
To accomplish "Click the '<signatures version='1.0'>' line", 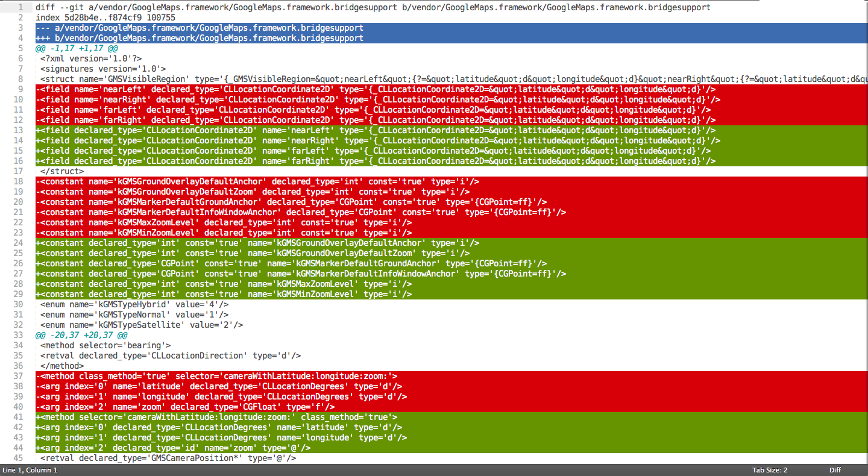I will pyautogui.click(x=103, y=69).
